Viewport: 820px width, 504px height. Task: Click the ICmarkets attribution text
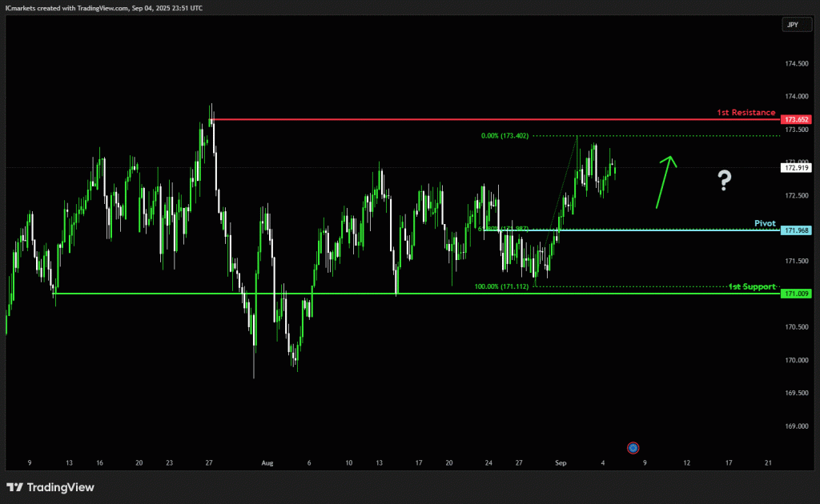pyautogui.click(x=104, y=8)
